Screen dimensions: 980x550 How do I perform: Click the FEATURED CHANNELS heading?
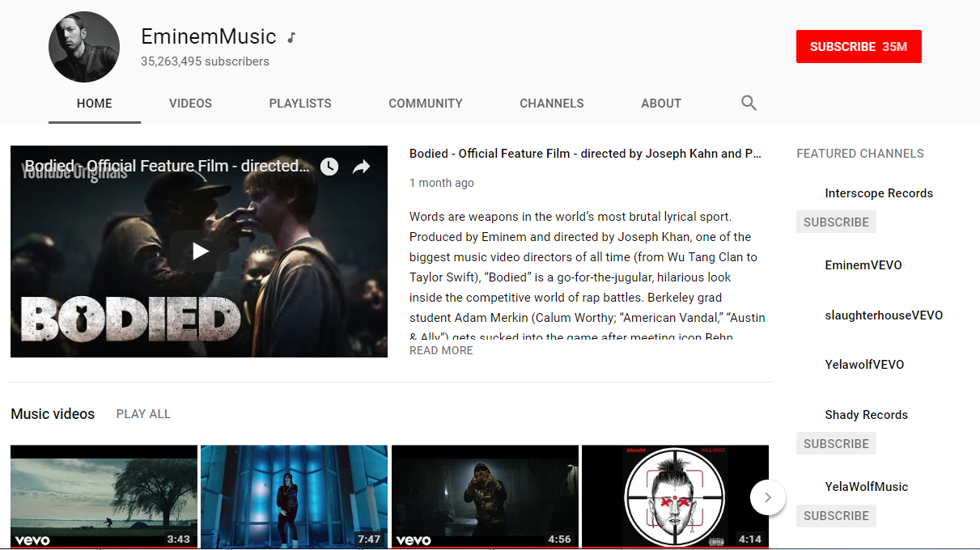(860, 154)
